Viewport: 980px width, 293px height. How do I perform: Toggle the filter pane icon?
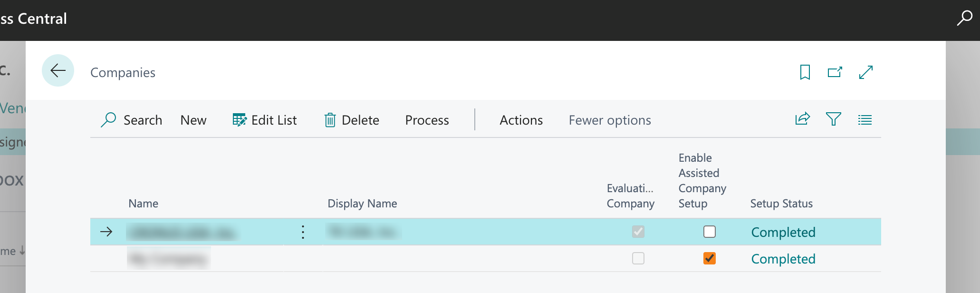pos(833,119)
